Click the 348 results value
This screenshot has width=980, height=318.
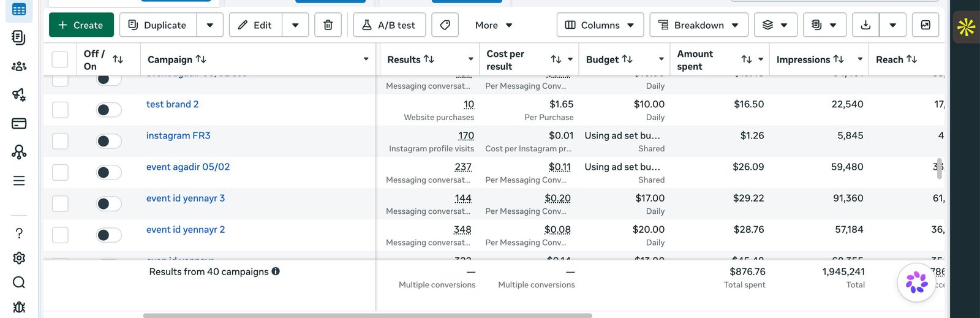coord(462,229)
